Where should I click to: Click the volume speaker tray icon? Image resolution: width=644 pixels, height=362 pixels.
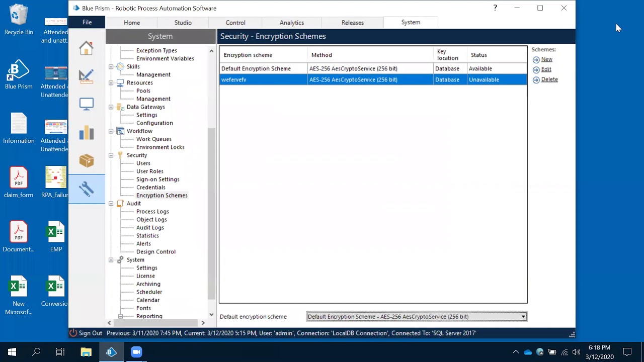pos(576,352)
